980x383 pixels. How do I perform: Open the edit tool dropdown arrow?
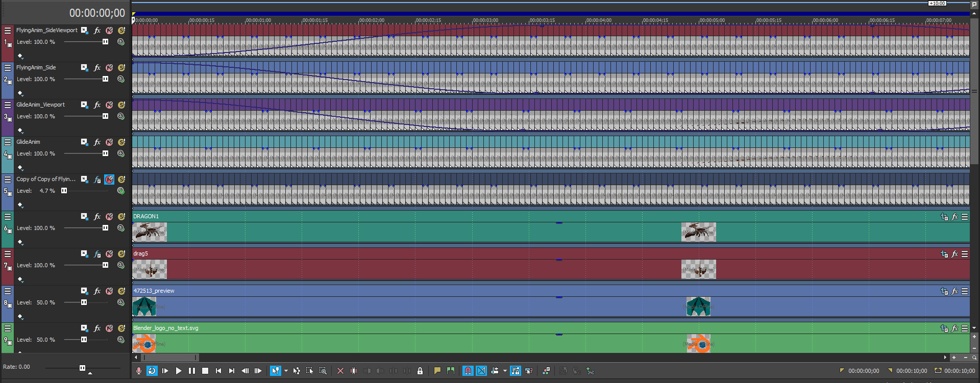click(x=286, y=371)
